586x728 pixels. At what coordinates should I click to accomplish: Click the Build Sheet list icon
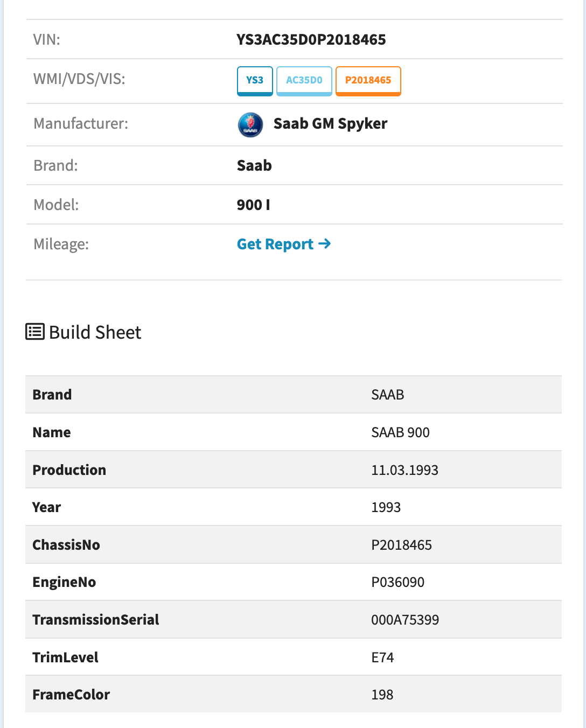tap(35, 332)
